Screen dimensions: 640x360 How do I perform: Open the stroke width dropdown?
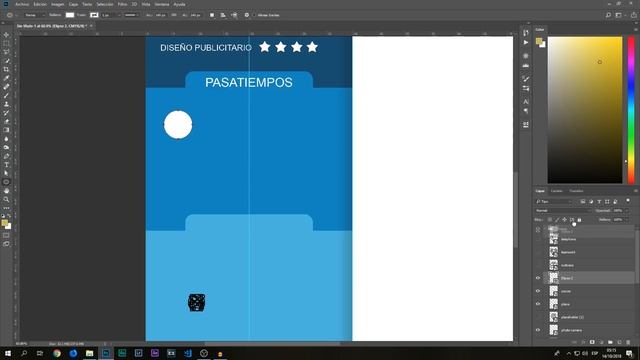point(119,15)
